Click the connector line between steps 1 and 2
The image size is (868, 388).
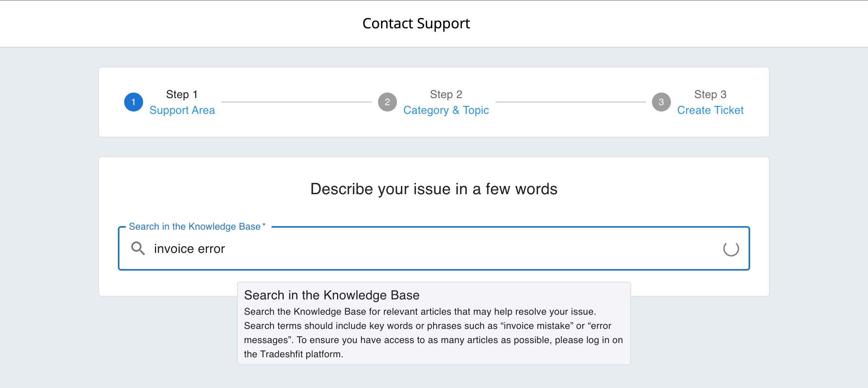coord(296,102)
